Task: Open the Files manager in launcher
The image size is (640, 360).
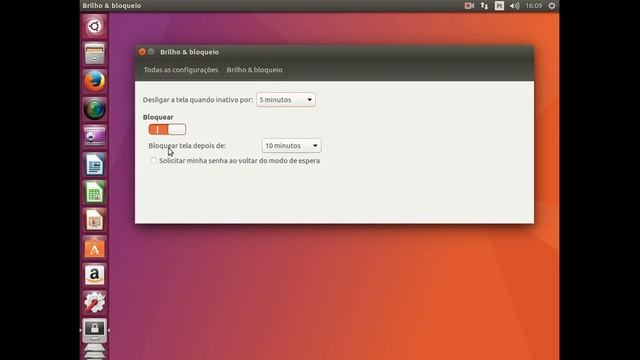Action: [x=94, y=53]
